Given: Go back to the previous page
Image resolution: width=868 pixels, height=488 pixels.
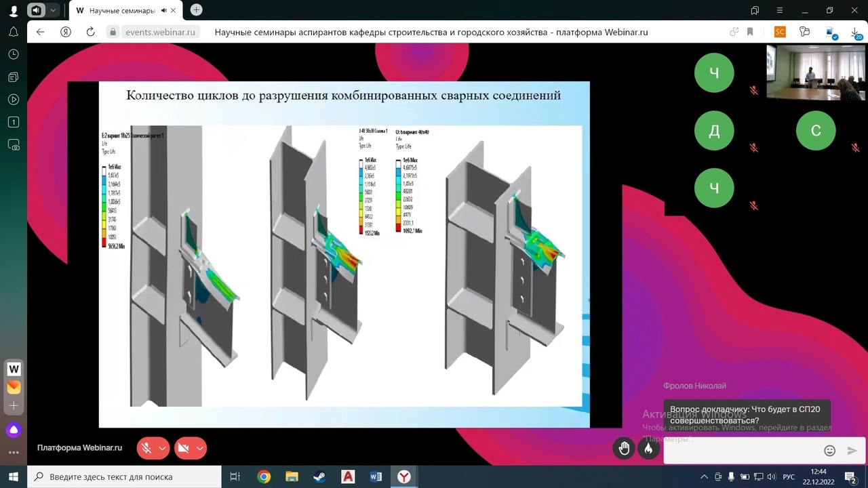Looking at the screenshot, I should tap(40, 32).
